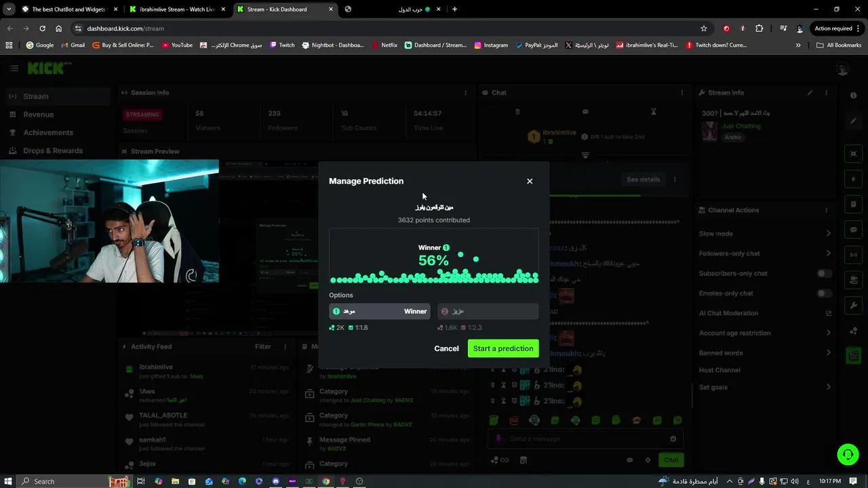This screenshot has width=868, height=488.
Task: Toggle Emotes-only chat switch
Action: [x=824, y=293]
